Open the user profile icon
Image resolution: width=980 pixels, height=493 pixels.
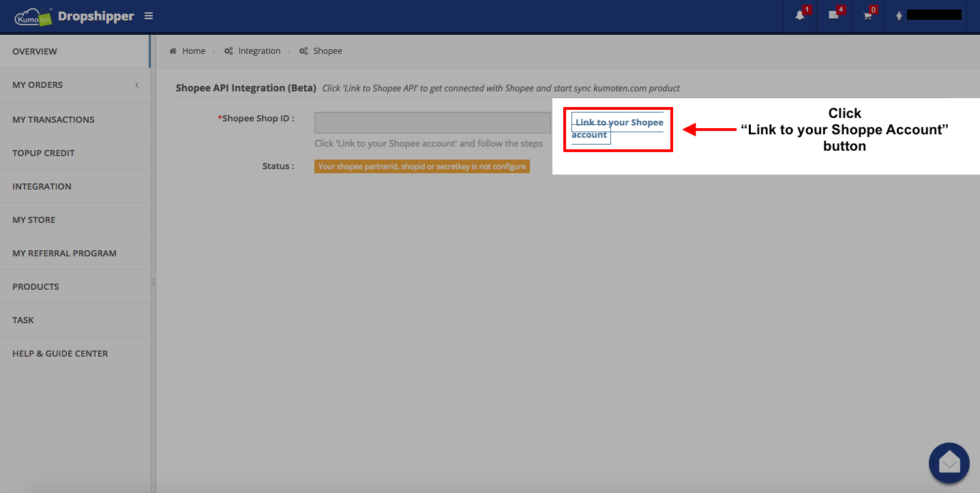tap(900, 16)
